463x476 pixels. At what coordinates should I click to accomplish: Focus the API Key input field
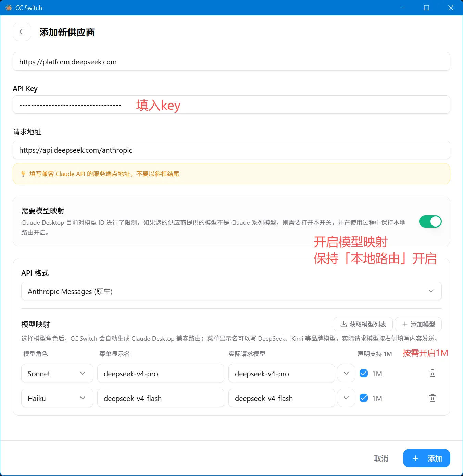point(231,105)
